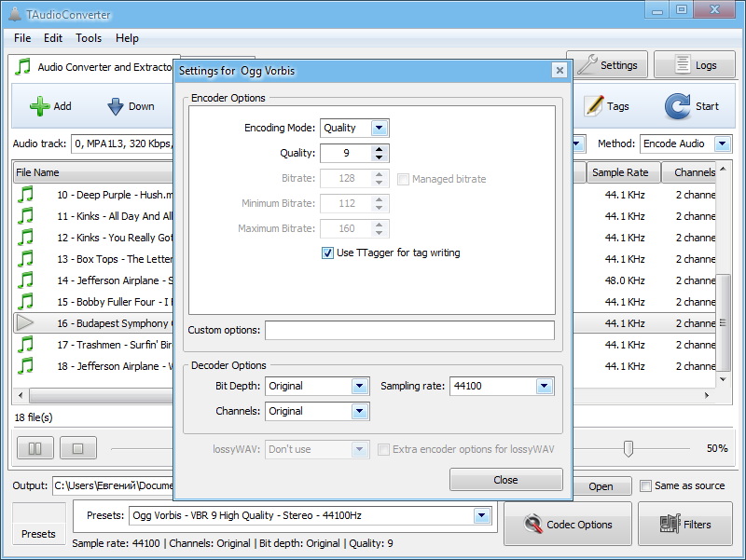Click the Quality value field
Screen dimensions: 746x560
point(346,153)
